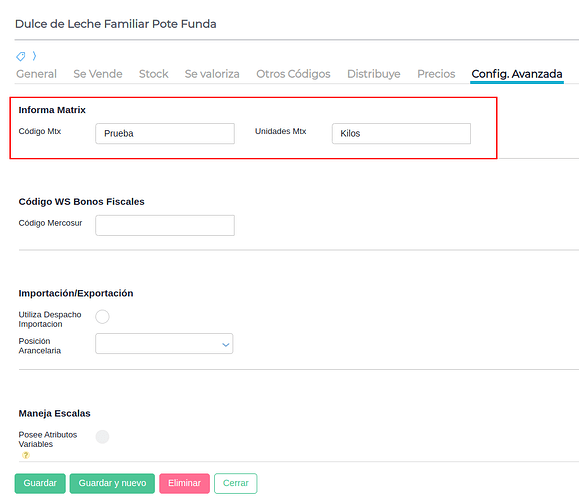The width and height of the screenshot is (579, 500).
Task: Click the blue tag icon
Action: tap(21, 56)
